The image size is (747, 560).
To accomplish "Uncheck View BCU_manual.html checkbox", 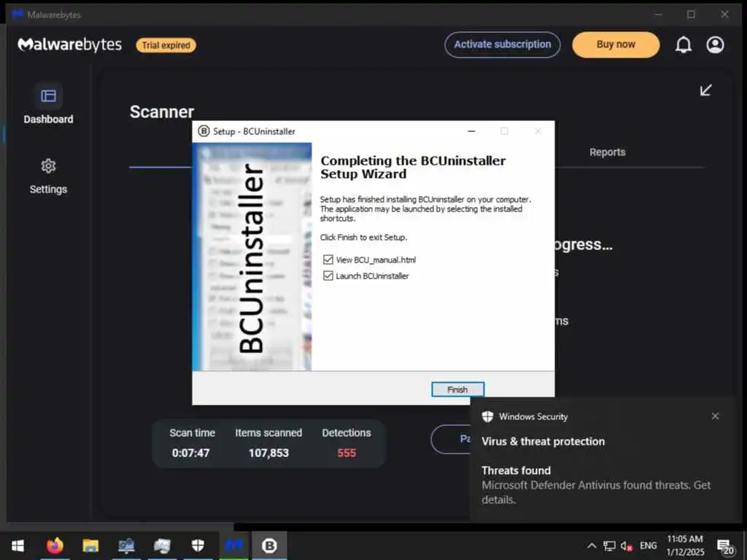I will [328, 260].
